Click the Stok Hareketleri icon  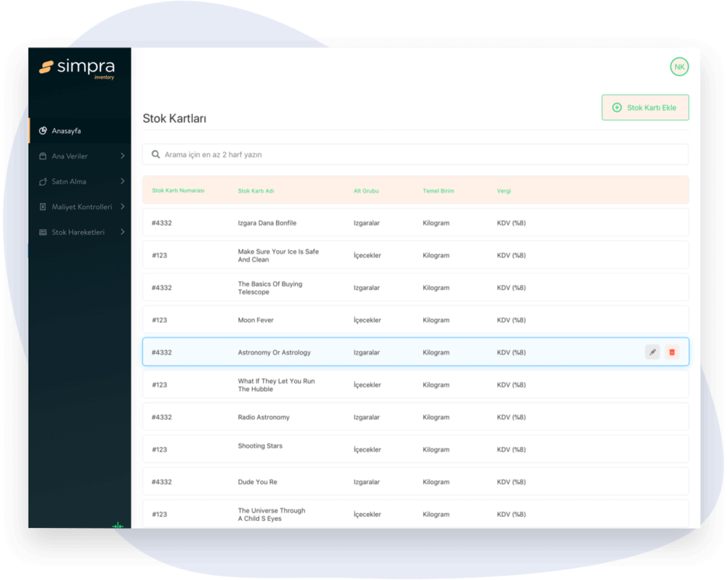(43, 232)
